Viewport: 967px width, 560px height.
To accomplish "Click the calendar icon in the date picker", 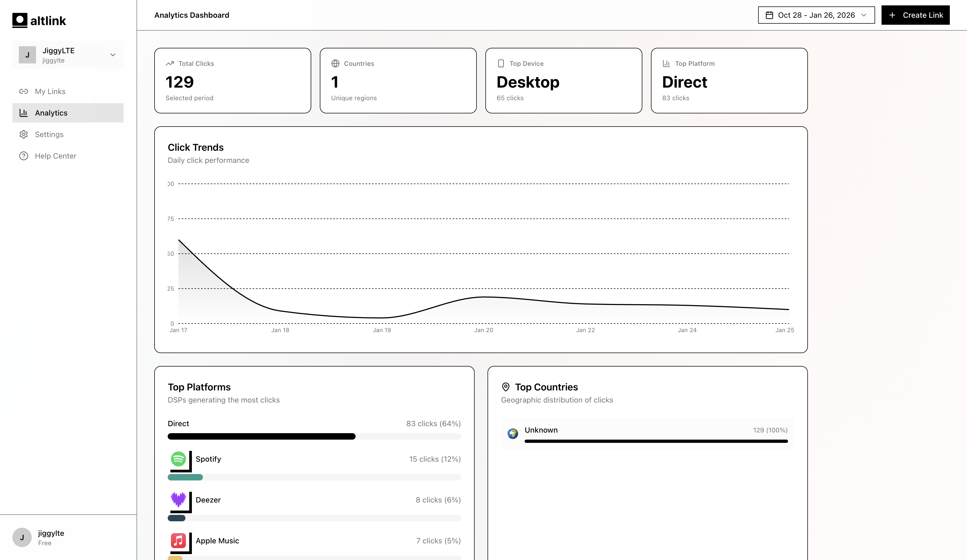I will (770, 15).
